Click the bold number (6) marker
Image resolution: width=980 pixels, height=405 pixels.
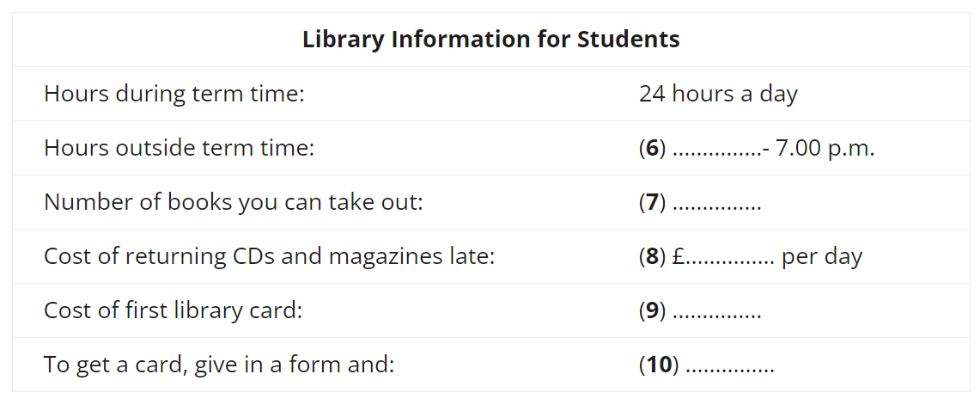(x=653, y=149)
